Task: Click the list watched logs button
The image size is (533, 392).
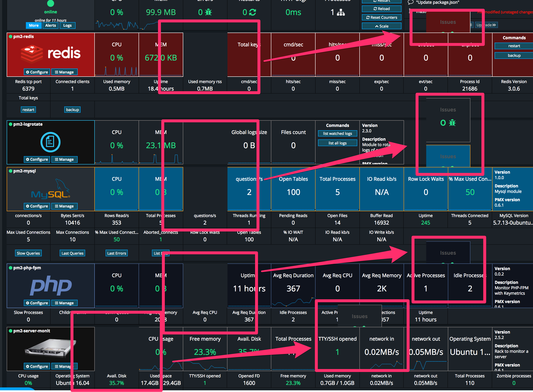Action: [x=337, y=133]
